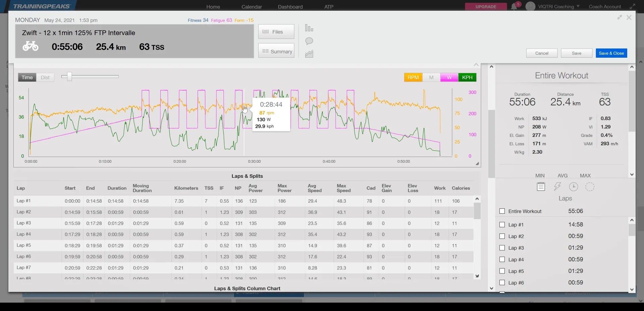This screenshot has height=311, width=644.
Task: Click the Form -15 metric
Action: [x=244, y=20]
